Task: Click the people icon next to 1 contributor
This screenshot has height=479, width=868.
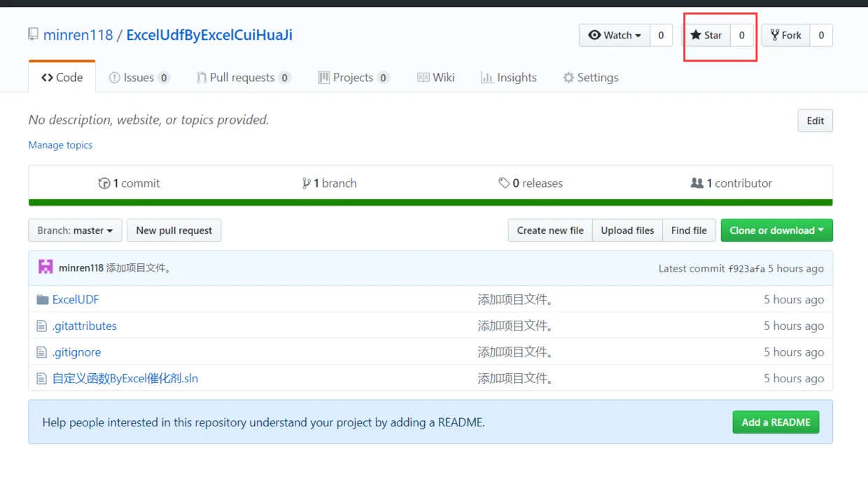Action: 697,183
